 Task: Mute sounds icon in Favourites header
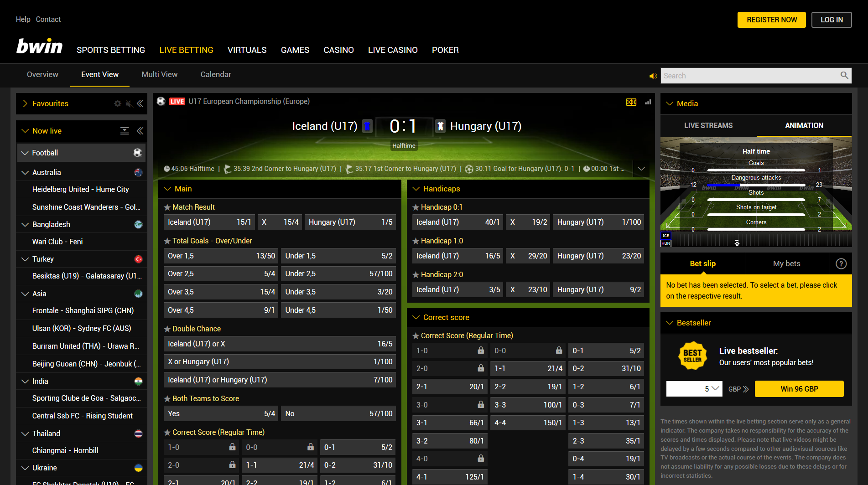point(129,103)
